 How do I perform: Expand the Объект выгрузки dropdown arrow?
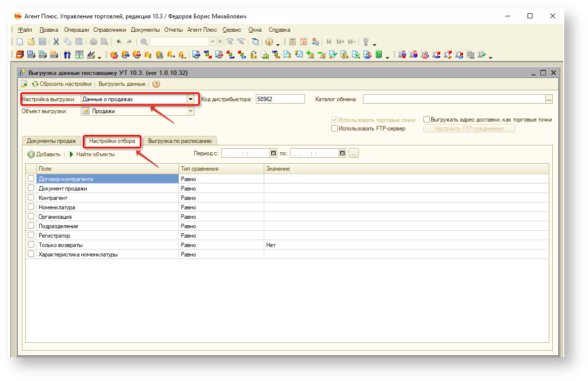[190, 111]
